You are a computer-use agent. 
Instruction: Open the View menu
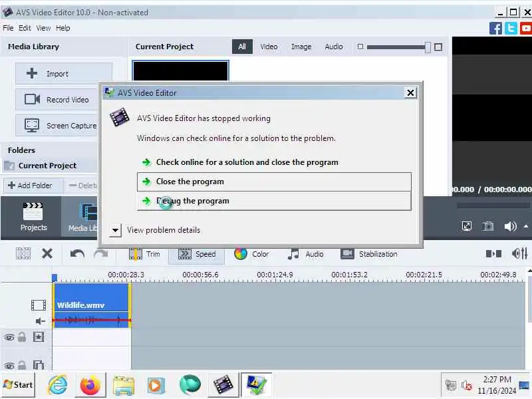coord(43,28)
